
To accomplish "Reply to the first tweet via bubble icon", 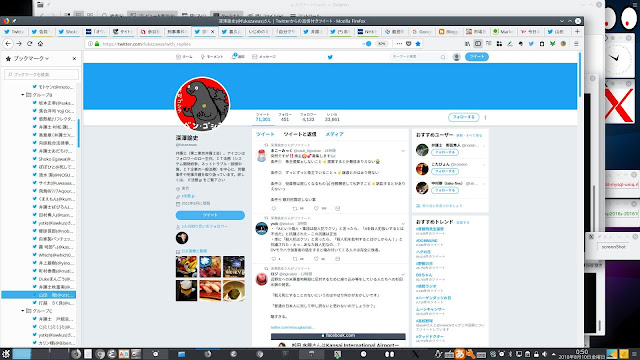I will pos(274,209).
